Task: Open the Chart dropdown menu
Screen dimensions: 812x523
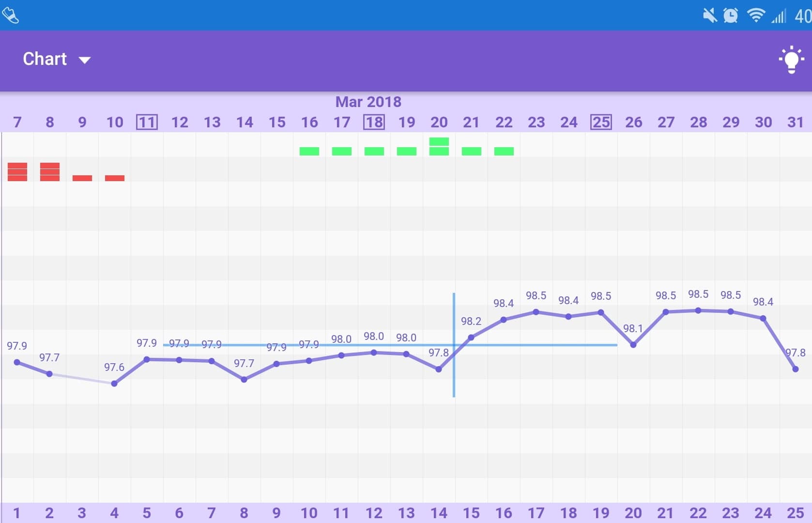Action: click(57, 59)
